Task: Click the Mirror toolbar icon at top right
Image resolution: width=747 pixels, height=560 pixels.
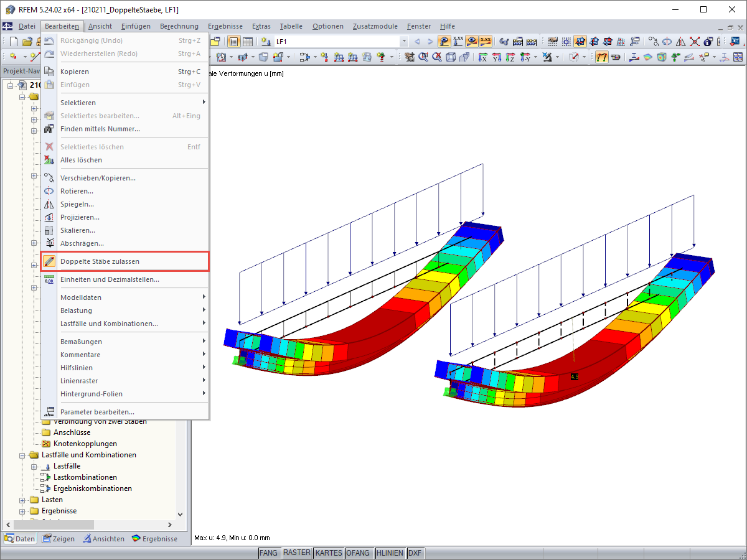Action: pyautogui.click(x=680, y=42)
